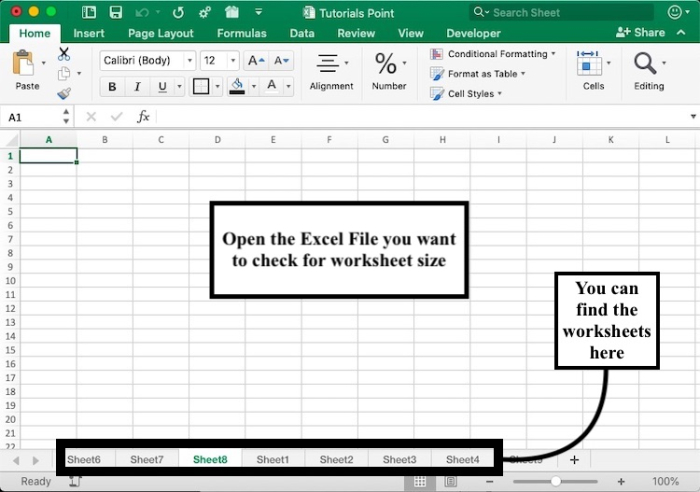Open the font size 12 dropdown
The image size is (700, 492).
(x=233, y=60)
